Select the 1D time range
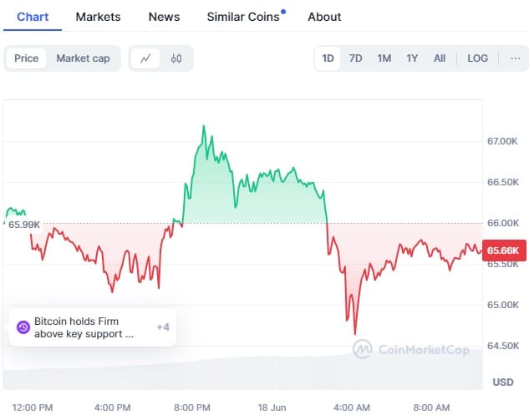The image size is (529, 420). point(328,58)
